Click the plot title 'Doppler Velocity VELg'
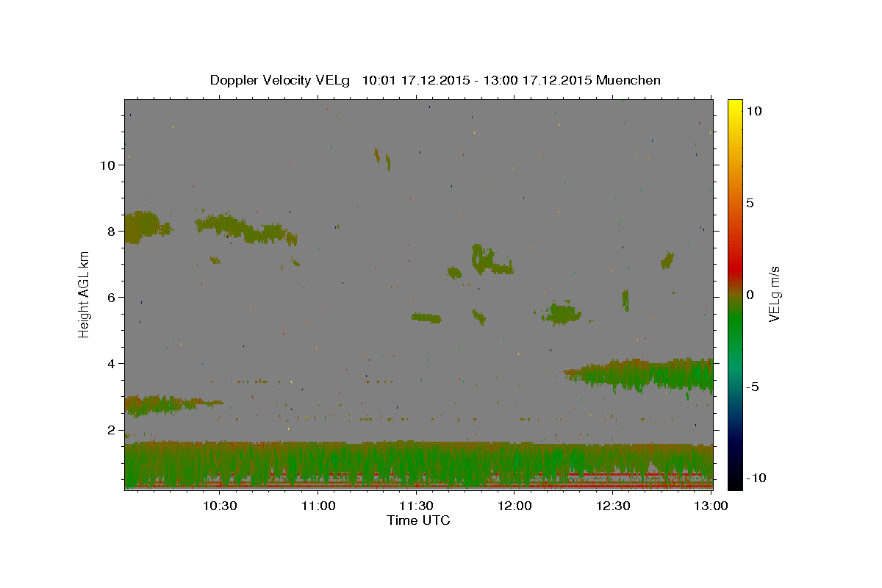Image resolution: width=882 pixels, height=588 pixels. tap(280, 80)
